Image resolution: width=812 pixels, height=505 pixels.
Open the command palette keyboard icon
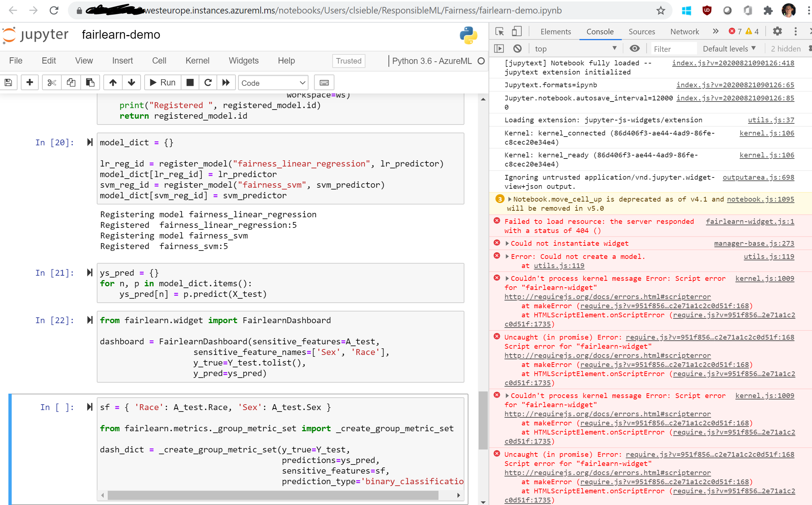click(324, 82)
